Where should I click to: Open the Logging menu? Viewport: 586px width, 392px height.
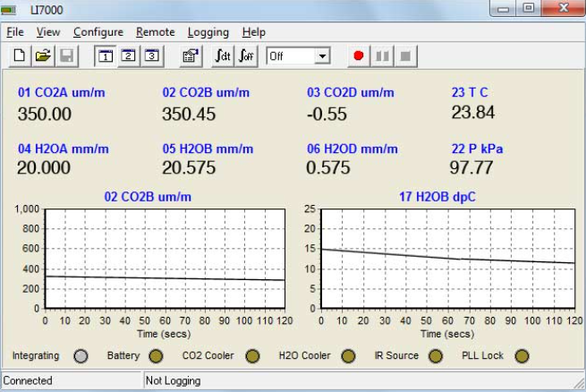click(x=208, y=32)
